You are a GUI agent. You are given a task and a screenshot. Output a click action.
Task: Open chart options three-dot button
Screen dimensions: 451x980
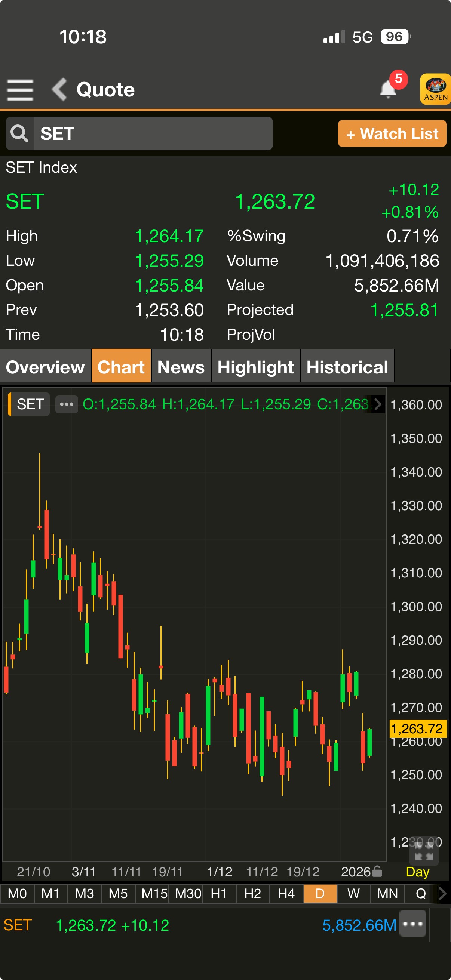[x=67, y=404]
